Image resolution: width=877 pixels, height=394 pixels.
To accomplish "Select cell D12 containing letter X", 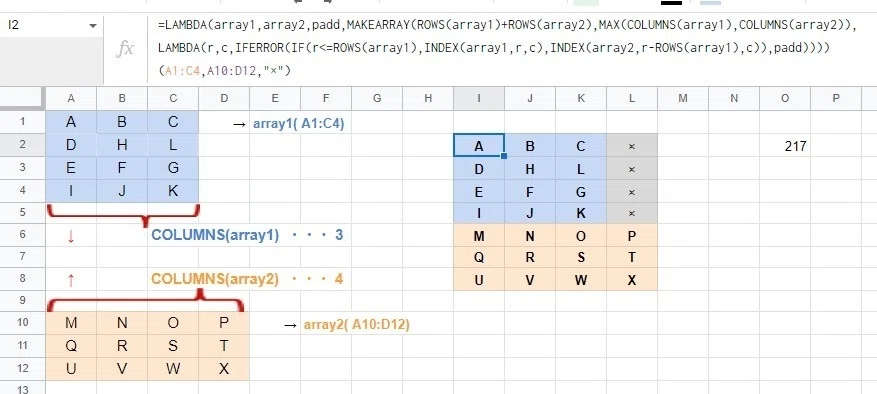I will pyautogui.click(x=224, y=369).
